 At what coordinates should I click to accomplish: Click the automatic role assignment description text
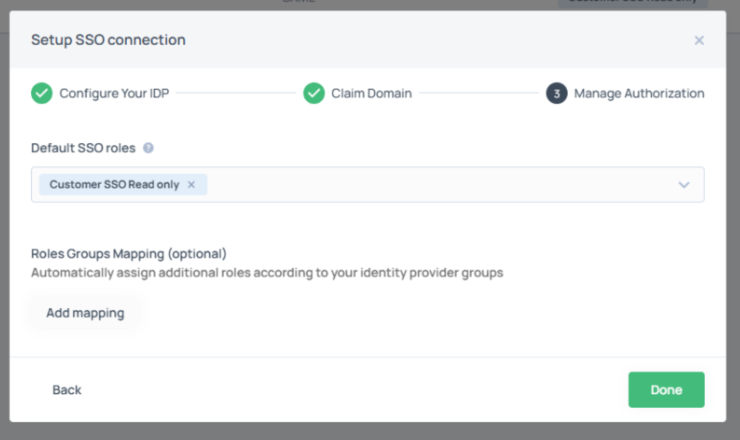click(x=266, y=272)
